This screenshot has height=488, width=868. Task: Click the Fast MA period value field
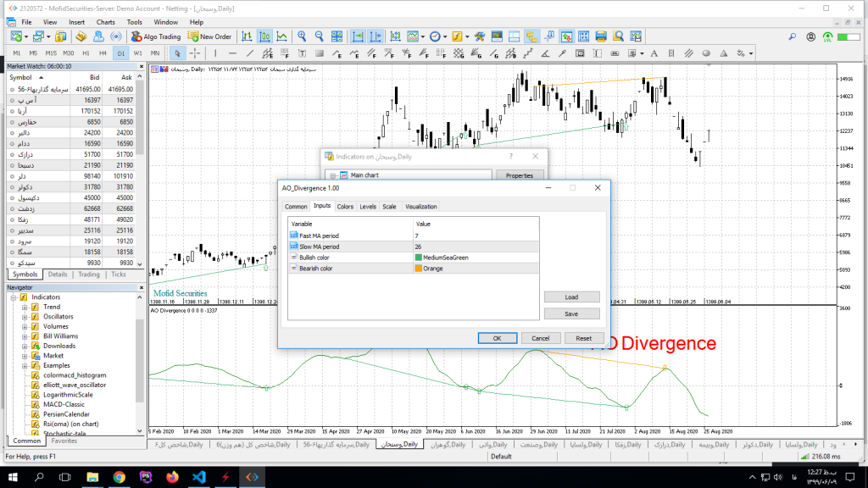point(475,236)
